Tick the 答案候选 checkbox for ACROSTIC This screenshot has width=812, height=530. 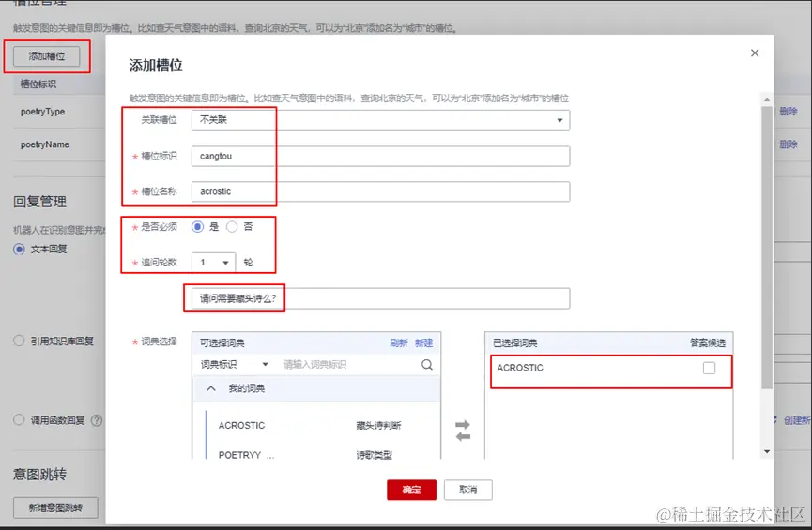[709, 368]
